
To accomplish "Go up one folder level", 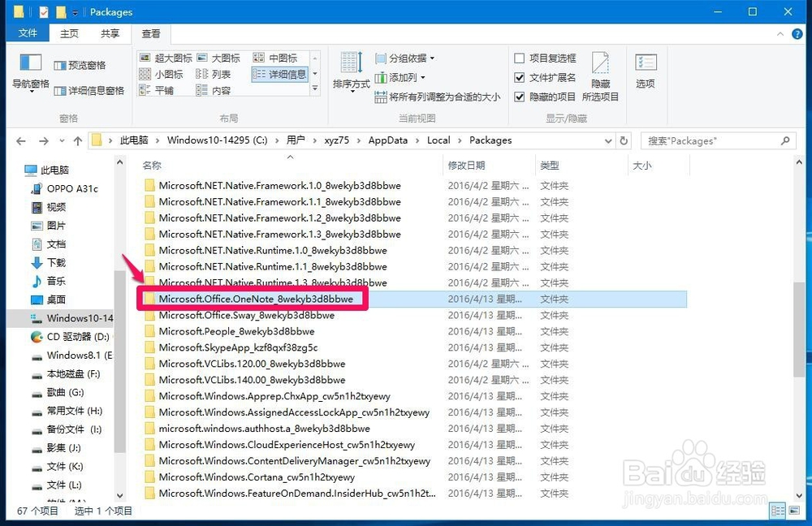I will point(78,140).
